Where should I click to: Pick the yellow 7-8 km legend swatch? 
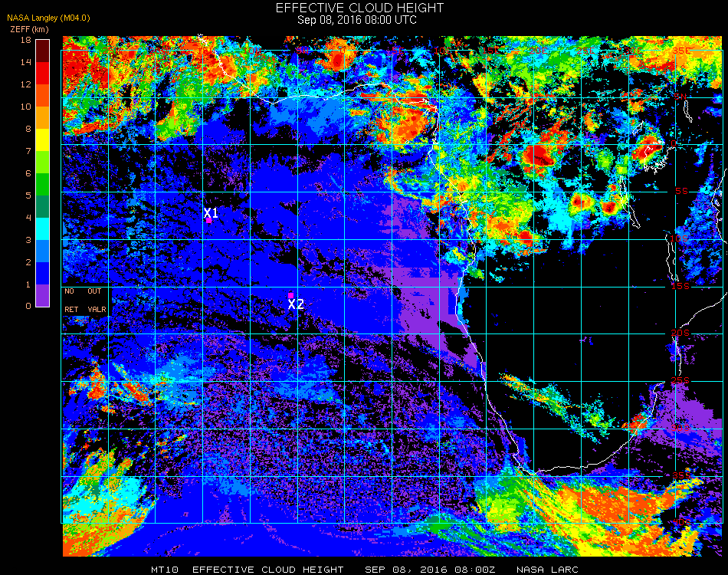[42, 140]
